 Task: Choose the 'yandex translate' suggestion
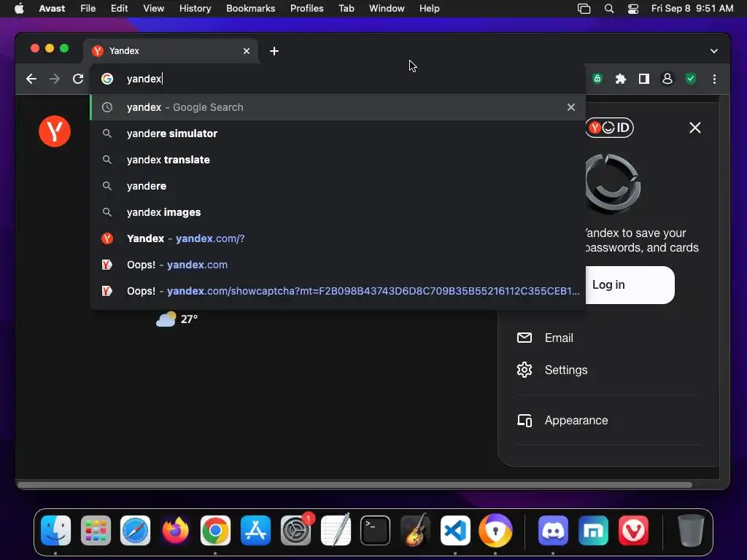pyautogui.click(x=338, y=160)
